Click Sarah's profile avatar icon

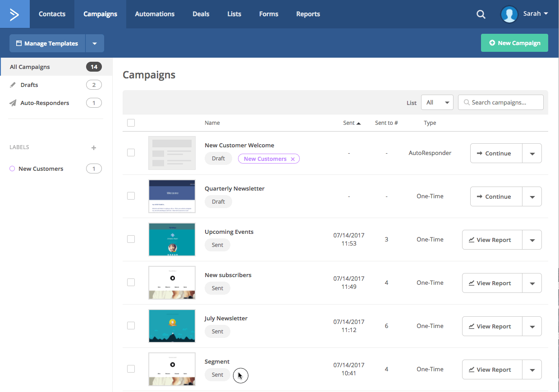509,14
